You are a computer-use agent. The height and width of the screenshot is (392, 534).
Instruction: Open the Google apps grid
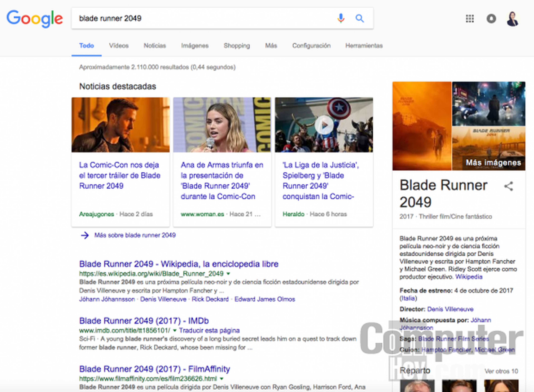(470, 19)
